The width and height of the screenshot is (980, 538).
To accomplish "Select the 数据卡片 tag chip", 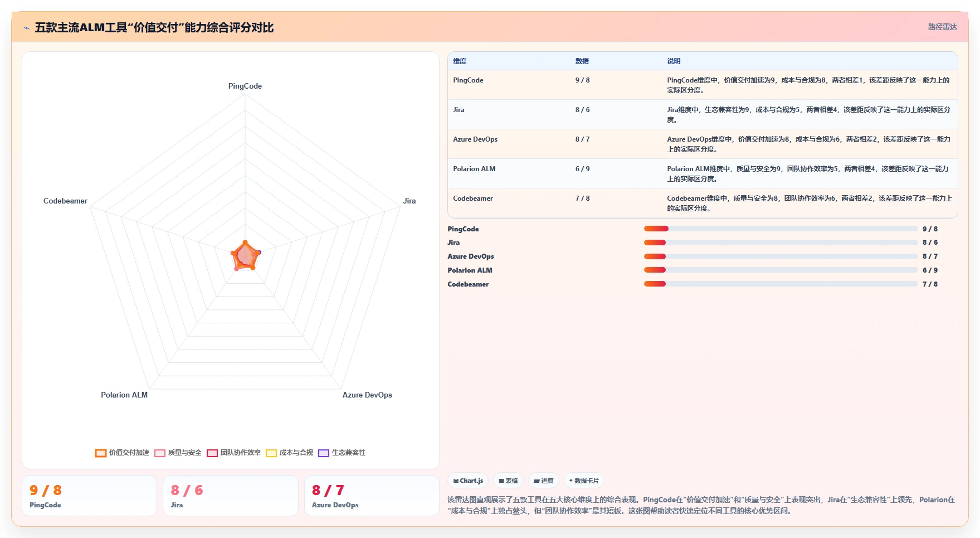I will coord(584,481).
